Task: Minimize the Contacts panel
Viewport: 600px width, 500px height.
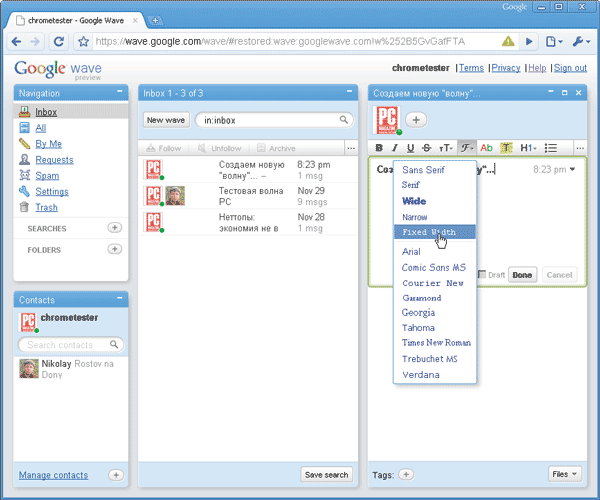Action: [120, 298]
